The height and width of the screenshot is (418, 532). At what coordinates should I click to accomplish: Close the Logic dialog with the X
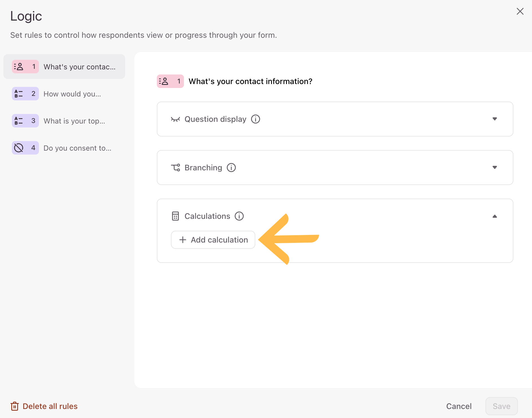click(x=520, y=11)
